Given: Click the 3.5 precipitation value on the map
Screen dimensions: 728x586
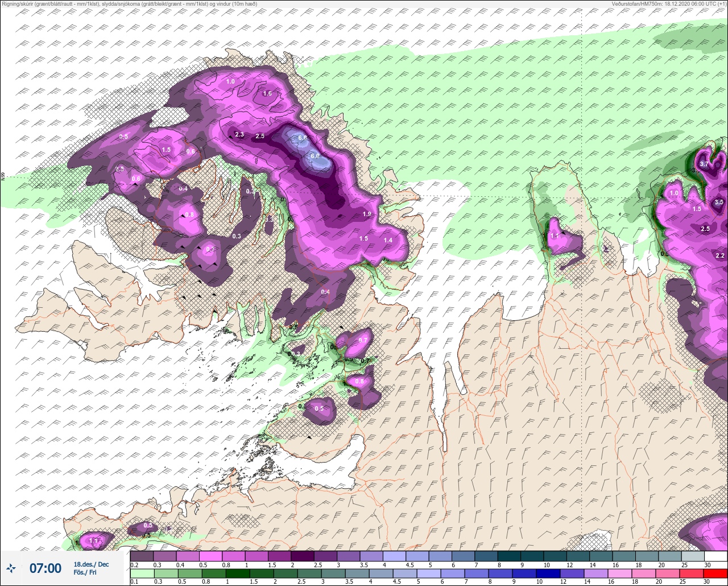Looking at the screenshot, I should (719, 202).
